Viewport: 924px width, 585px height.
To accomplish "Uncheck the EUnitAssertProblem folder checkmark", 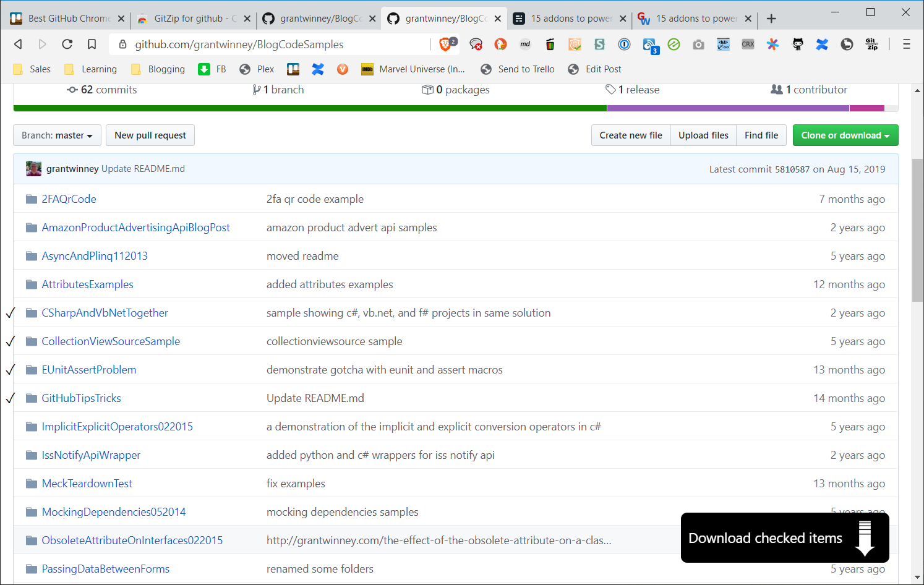I will tap(10, 370).
